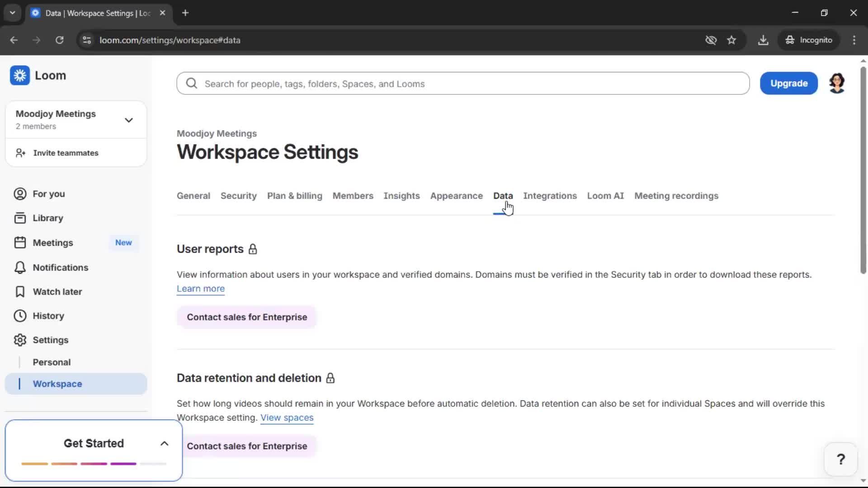Switch to the Integrations tab
Image resolution: width=868 pixels, height=488 pixels.
[550, 196]
